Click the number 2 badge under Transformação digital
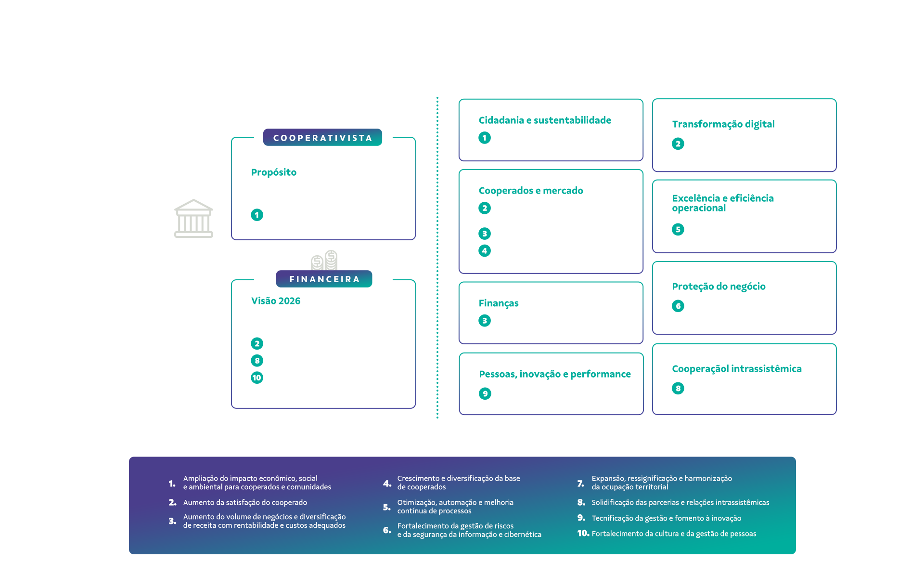This screenshot has width=924, height=575. [x=678, y=144]
